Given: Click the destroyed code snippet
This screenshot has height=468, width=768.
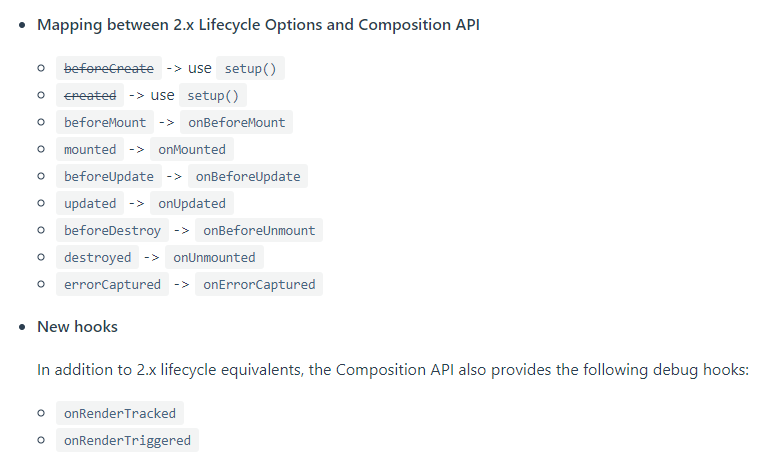Looking at the screenshot, I should tap(98, 258).
